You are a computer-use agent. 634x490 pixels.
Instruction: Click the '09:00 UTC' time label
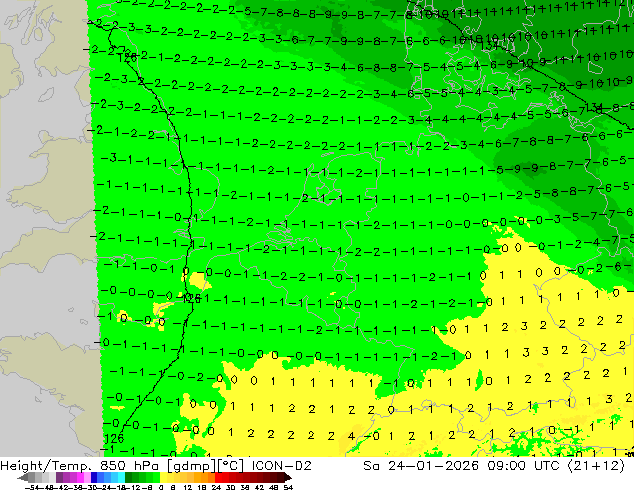click(x=523, y=466)
